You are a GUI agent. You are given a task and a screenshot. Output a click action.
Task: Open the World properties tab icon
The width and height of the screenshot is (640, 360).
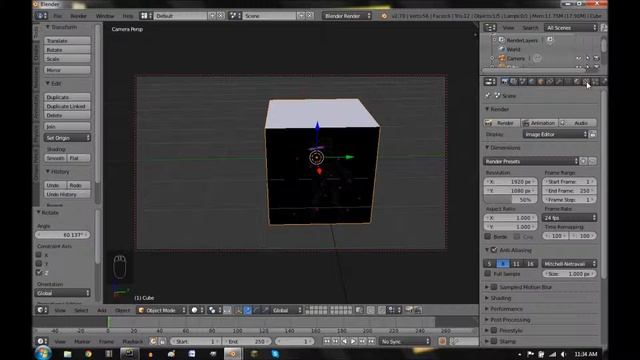point(531,82)
